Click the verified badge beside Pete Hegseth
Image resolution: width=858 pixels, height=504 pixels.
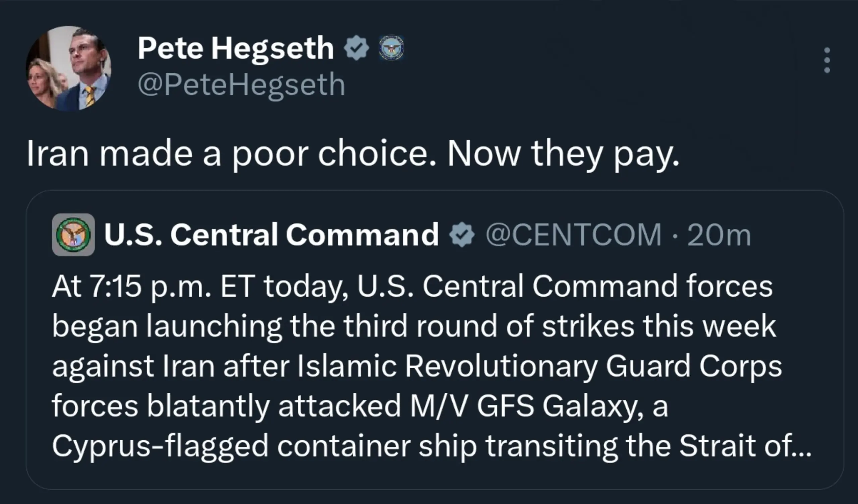pos(356,48)
